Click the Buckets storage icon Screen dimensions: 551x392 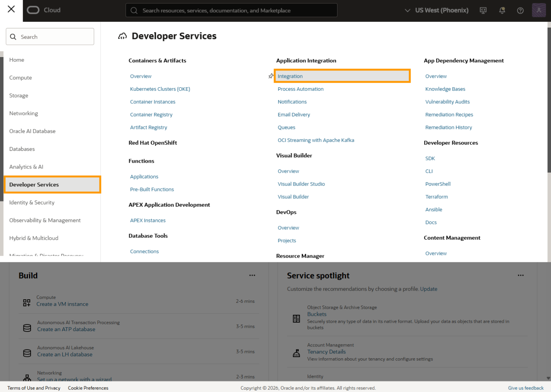click(x=297, y=318)
